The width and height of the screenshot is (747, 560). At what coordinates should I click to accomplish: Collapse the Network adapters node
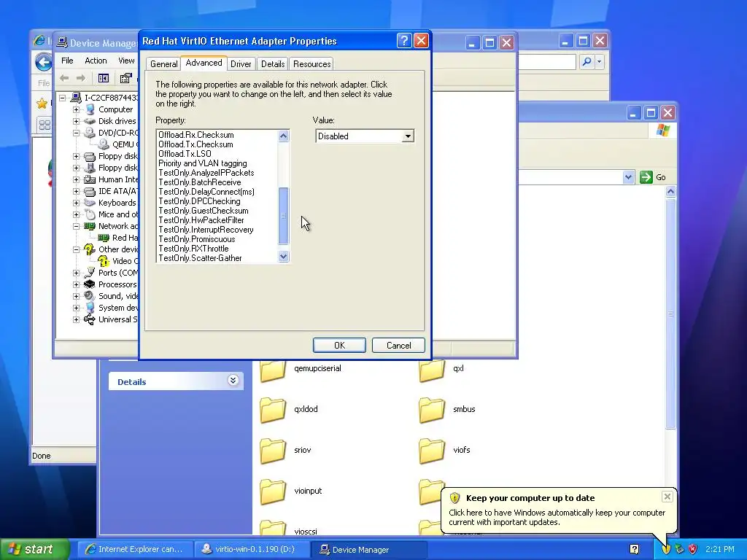[x=76, y=226]
